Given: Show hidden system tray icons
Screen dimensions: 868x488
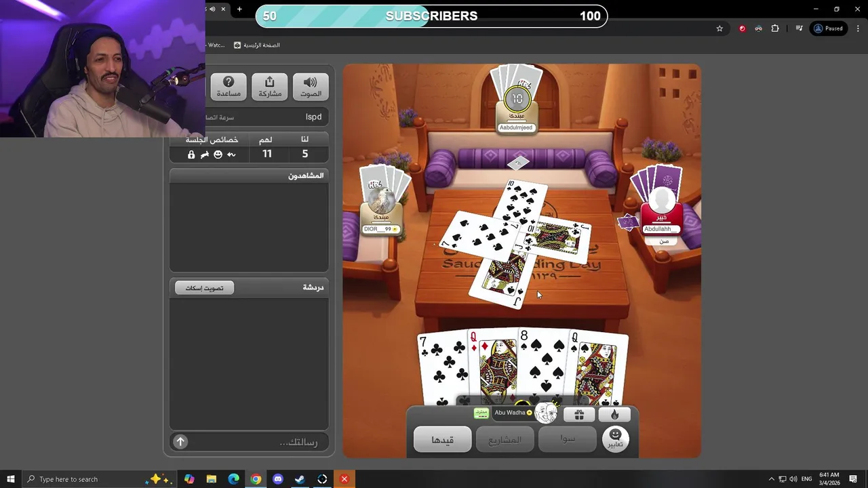Looking at the screenshot, I should tap(771, 479).
